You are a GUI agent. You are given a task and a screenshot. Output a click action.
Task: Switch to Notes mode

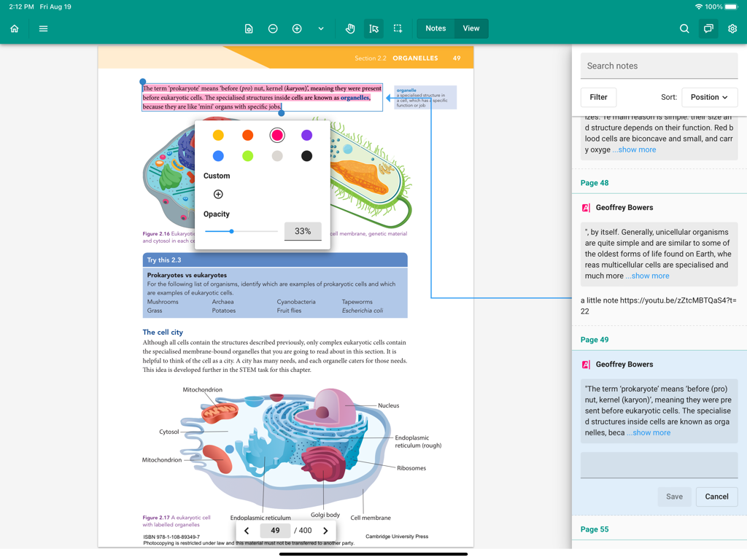click(435, 28)
